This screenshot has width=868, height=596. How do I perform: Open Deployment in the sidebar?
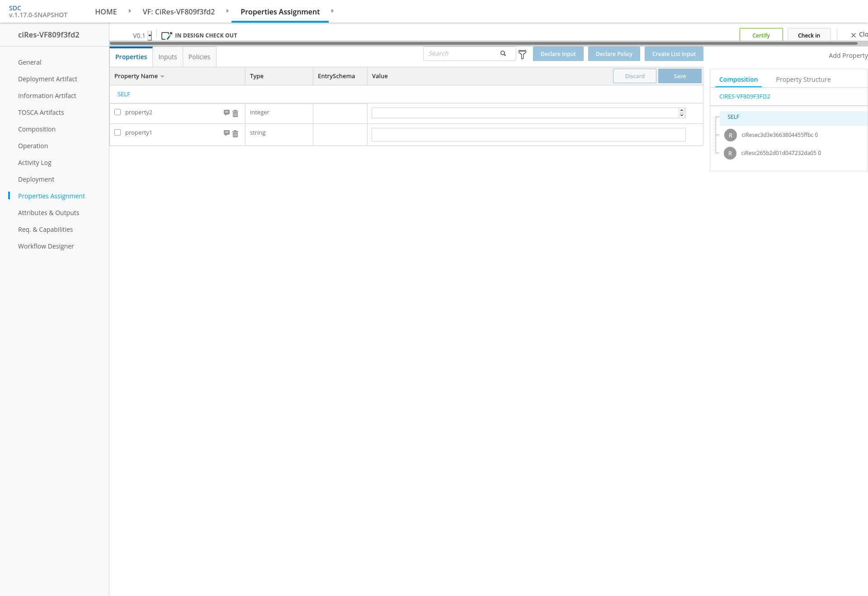(x=36, y=179)
